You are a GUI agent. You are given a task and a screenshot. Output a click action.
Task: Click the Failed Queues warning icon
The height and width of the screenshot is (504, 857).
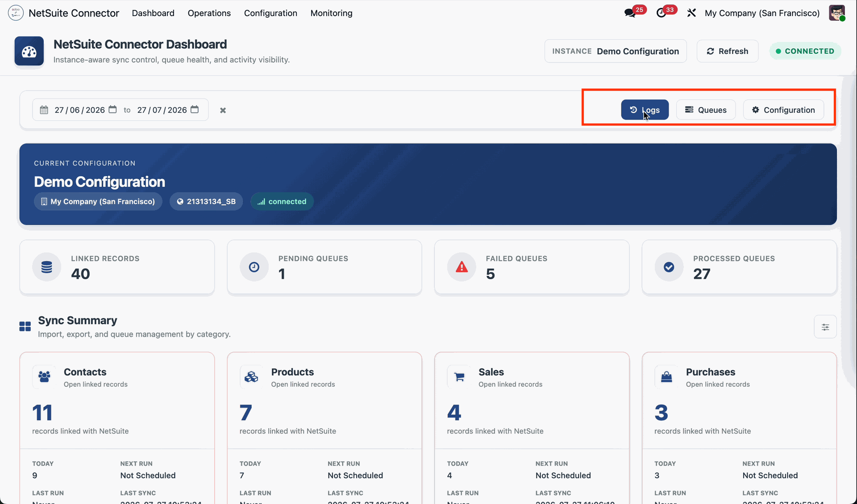click(462, 267)
